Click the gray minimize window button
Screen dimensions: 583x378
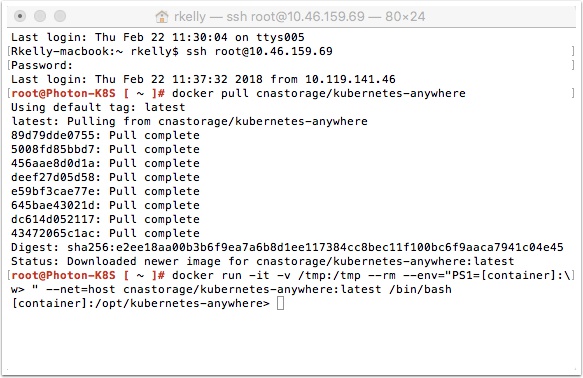coord(40,16)
